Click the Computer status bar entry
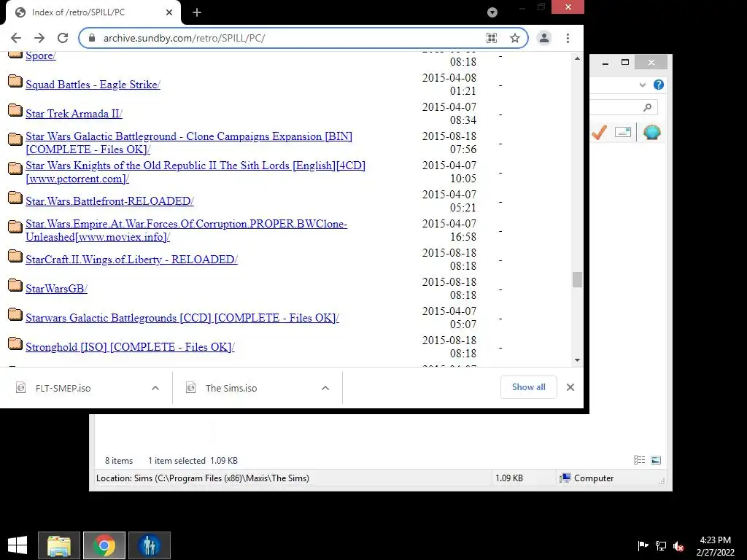This screenshot has height=560, width=747. [x=587, y=478]
